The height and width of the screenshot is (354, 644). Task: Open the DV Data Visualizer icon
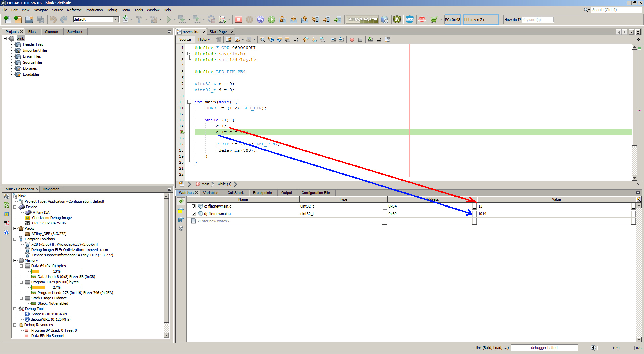[x=397, y=20]
